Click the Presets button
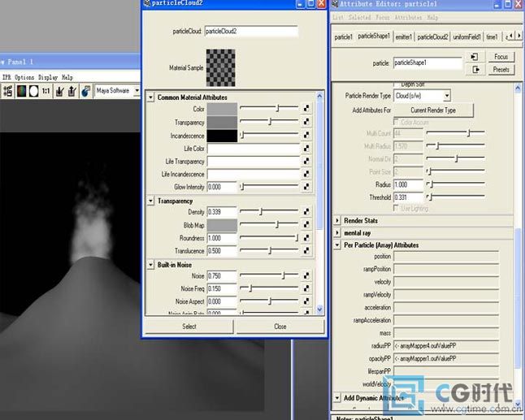Image resolution: width=525 pixels, height=420 pixels. pyautogui.click(x=501, y=70)
